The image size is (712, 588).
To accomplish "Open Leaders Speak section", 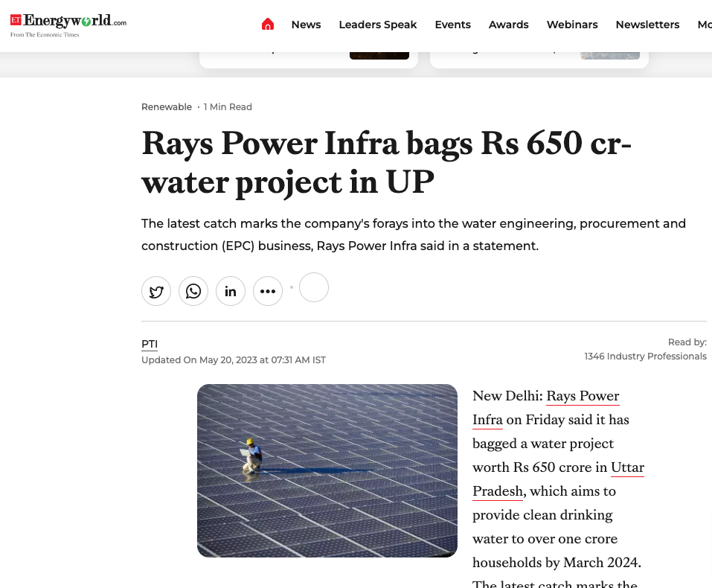I will pos(377,25).
